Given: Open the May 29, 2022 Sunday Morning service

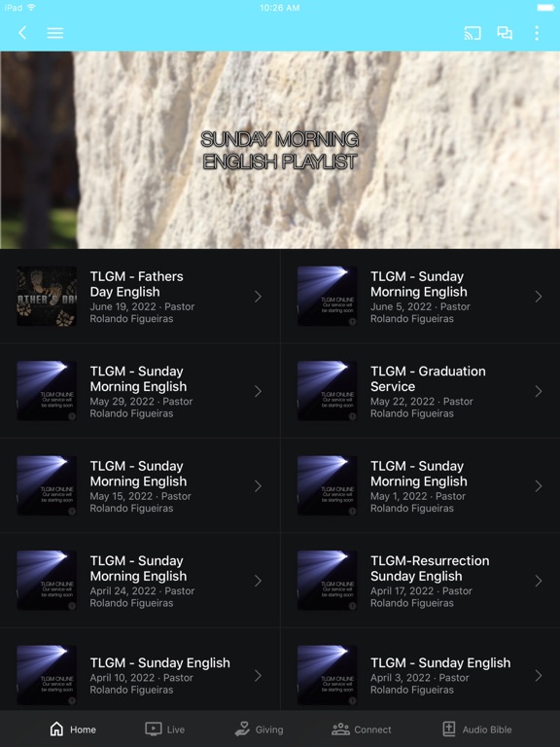Looking at the screenshot, I should 140,391.
